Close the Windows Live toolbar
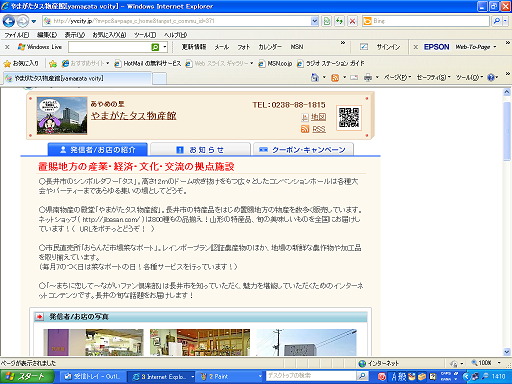Viewport: 512px width, 384px height. [7, 47]
